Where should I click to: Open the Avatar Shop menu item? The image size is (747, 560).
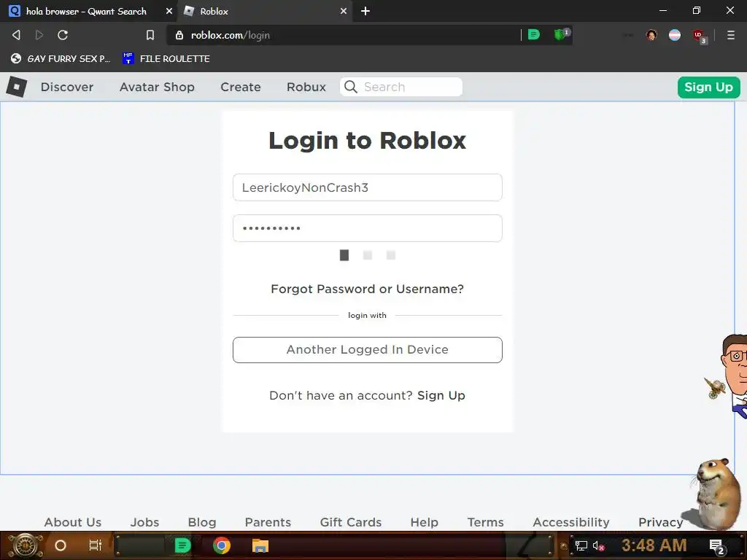(157, 87)
